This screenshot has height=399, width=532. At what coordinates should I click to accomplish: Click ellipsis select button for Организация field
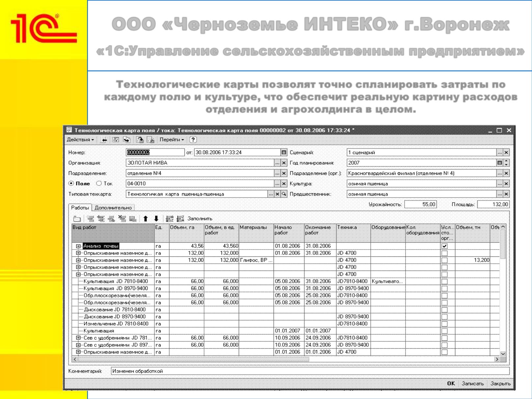277,163
